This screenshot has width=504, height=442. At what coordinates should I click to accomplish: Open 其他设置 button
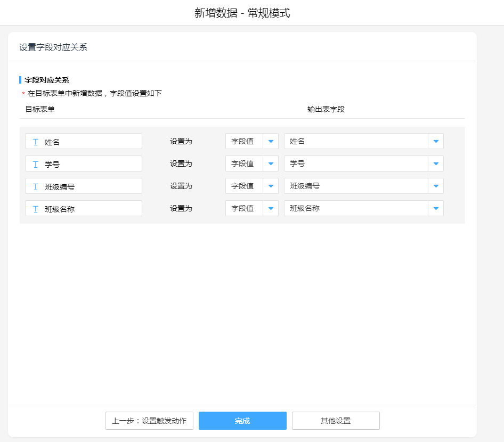click(336, 421)
